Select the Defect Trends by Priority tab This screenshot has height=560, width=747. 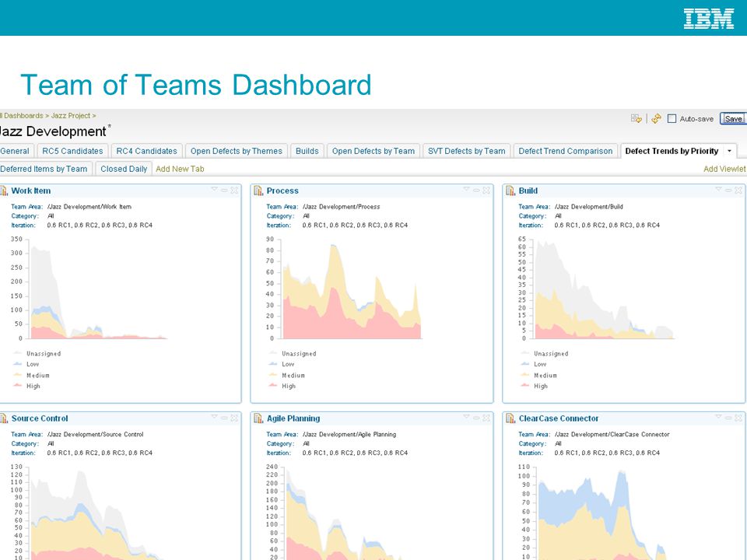tap(672, 151)
